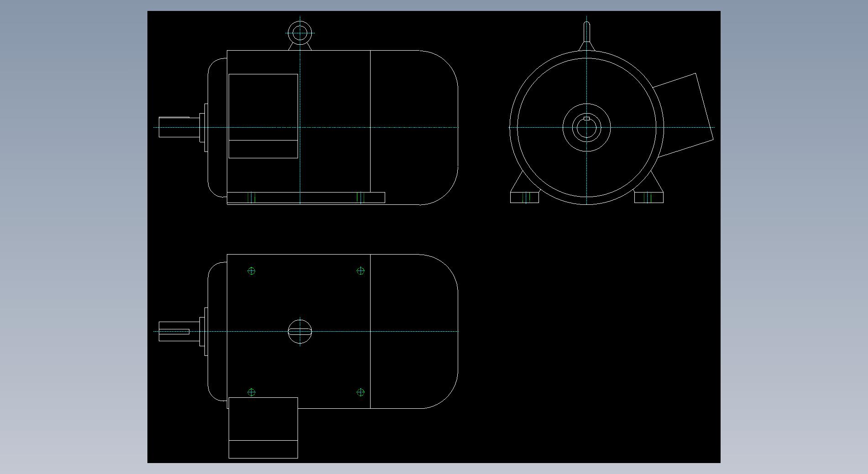Pick the terminal box rectangle in side view
The height and width of the screenshot is (474, 868).
coord(263,116)
